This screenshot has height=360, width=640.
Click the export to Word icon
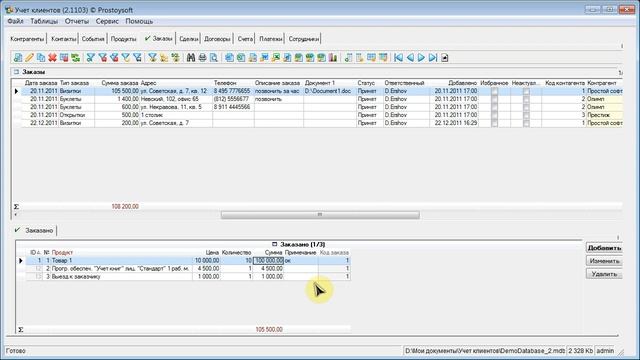pyautogui.click(x=229, y=58)
